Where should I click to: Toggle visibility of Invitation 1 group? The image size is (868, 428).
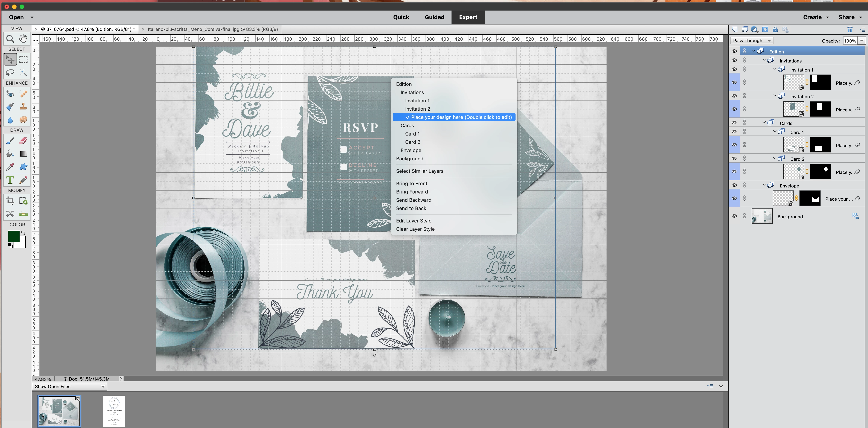tap(734, 69)
